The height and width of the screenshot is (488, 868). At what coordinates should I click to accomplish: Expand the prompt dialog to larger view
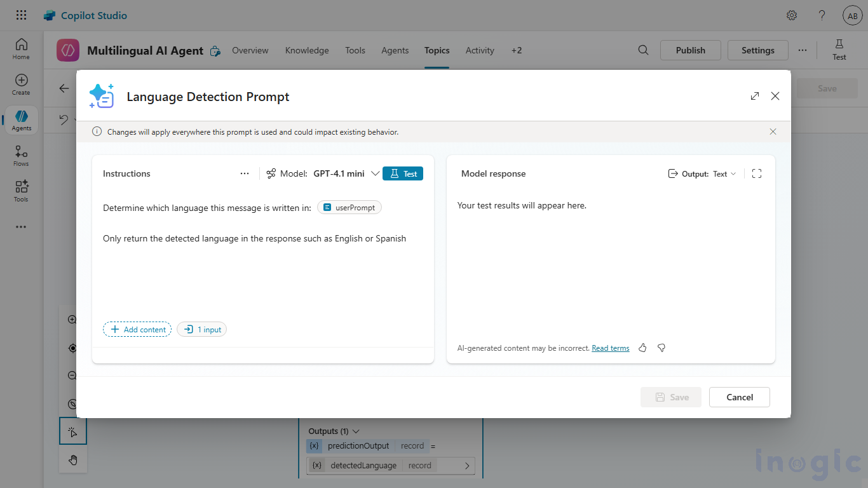click(x=754, y=96)
